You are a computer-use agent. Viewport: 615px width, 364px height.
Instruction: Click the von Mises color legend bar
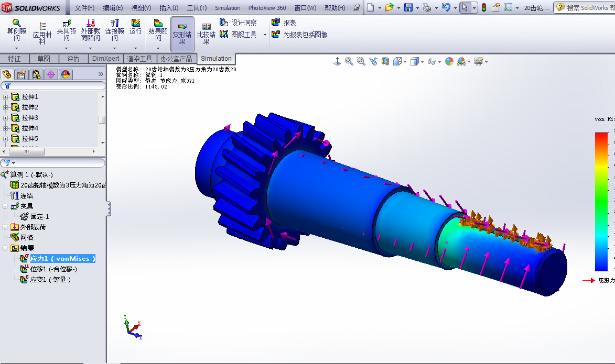click(601, 202)
